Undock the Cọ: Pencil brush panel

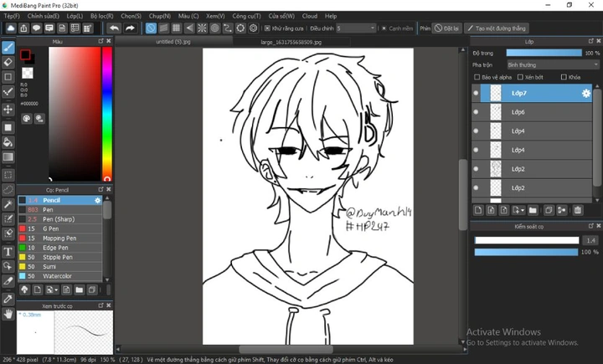pyautogui.click(x=100, y=189)
